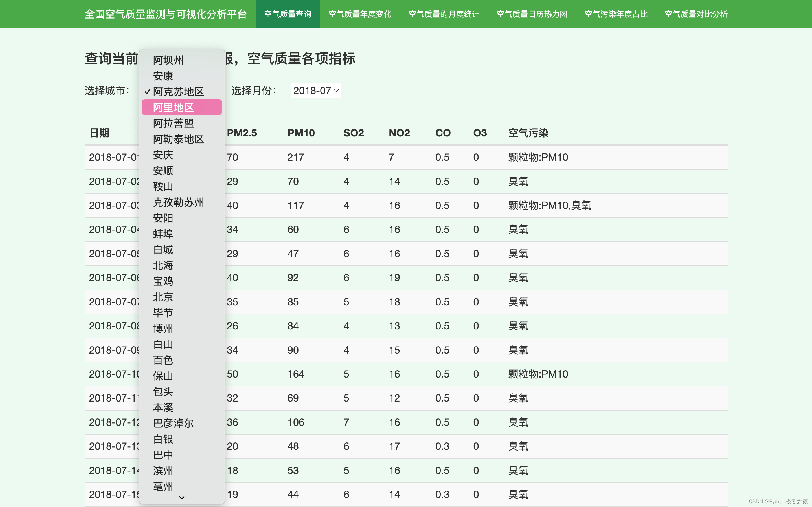Open 空气污染年度占比 page
This screenshot has width=812, height=507.
616,14
